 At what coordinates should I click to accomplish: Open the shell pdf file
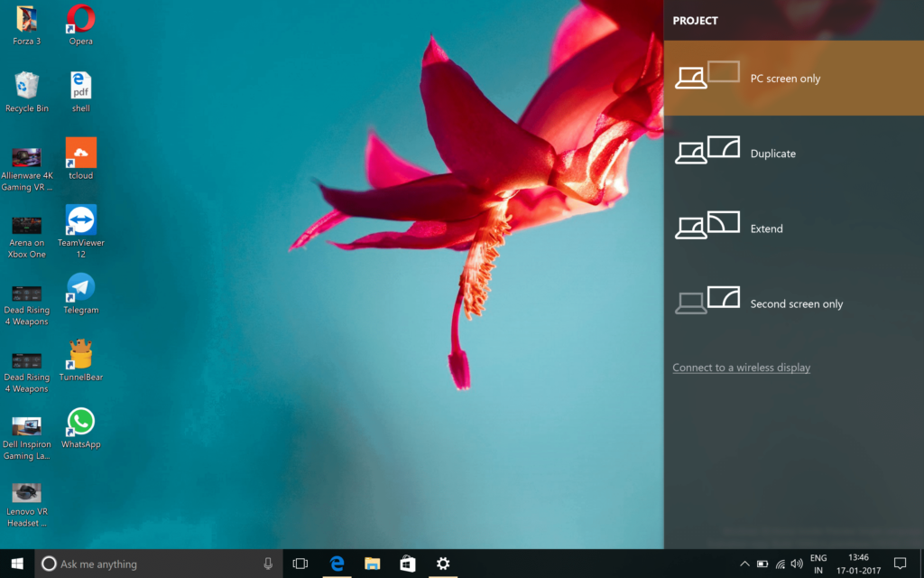80,92
